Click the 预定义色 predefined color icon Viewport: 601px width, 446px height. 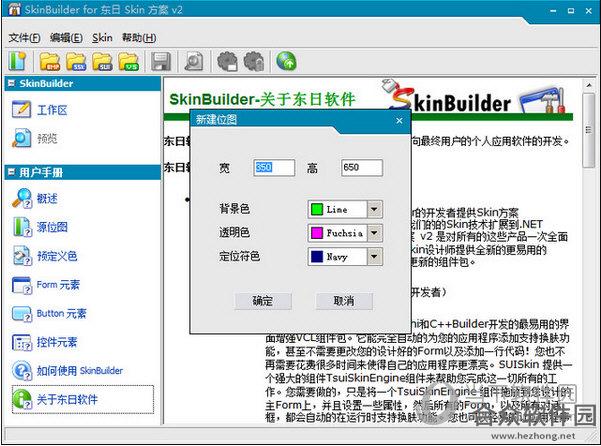21,256
